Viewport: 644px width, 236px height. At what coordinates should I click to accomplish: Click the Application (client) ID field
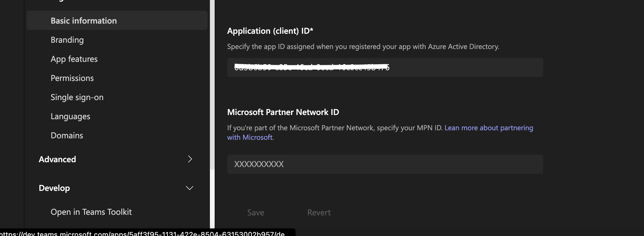[385, 68]
